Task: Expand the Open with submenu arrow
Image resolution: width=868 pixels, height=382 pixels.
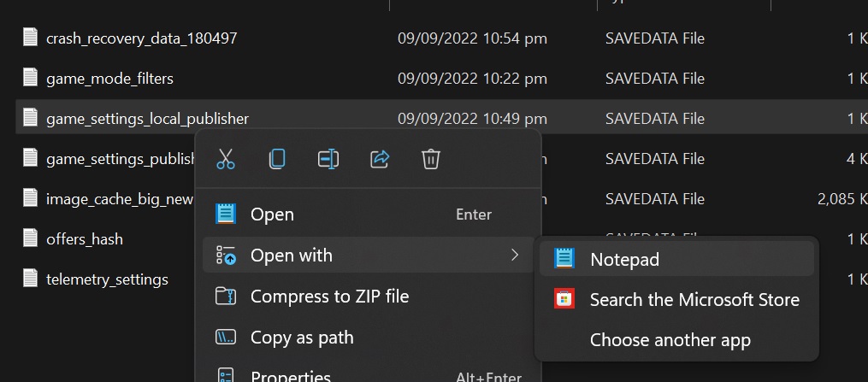Action: click(x=514, y=255)
